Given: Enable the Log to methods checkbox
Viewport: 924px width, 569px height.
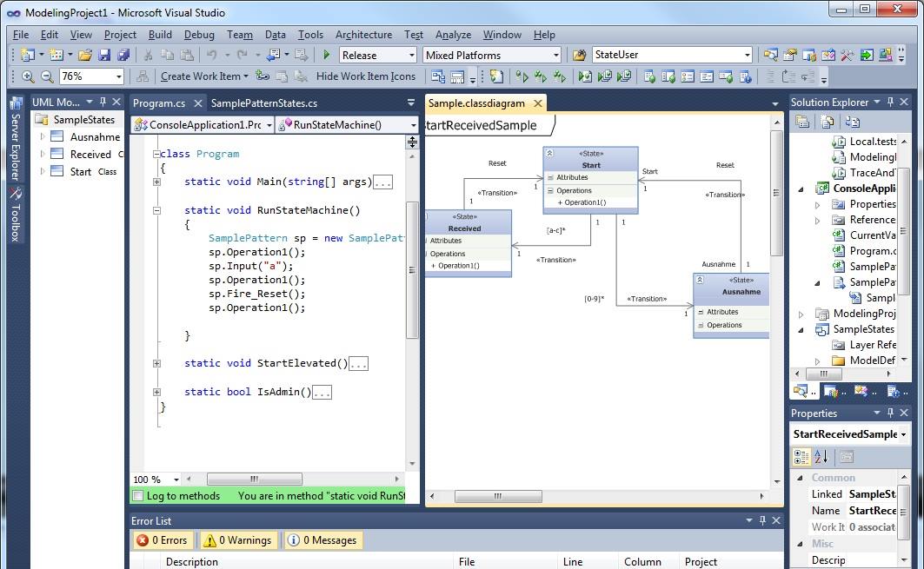Looking at the screenshot, I should [137, 496].
